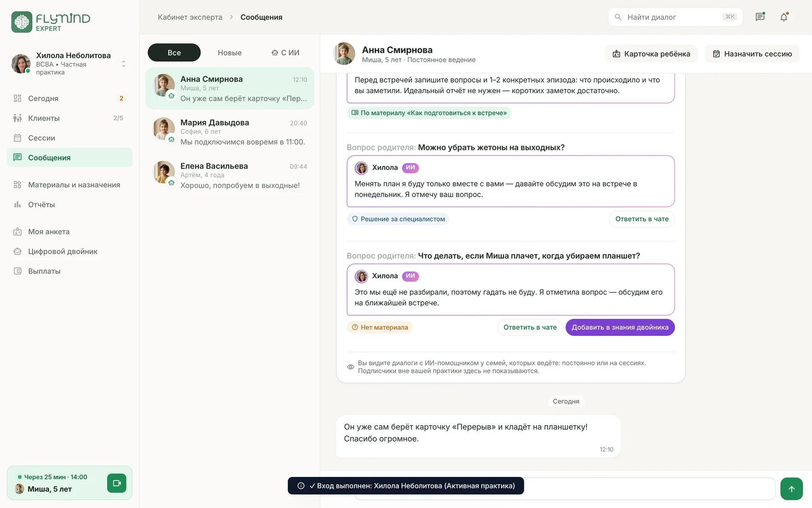Open the notifications bell

(784, 17)
